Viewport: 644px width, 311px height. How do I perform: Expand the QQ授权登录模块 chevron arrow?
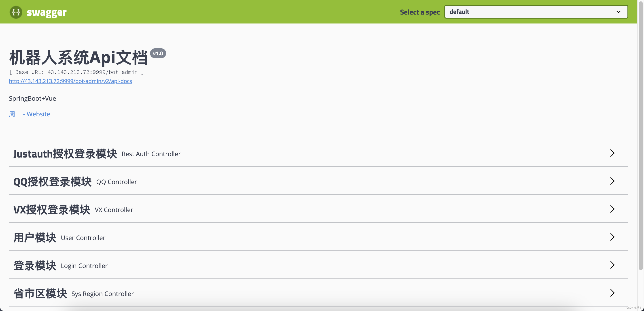click(x=612, y=181)
